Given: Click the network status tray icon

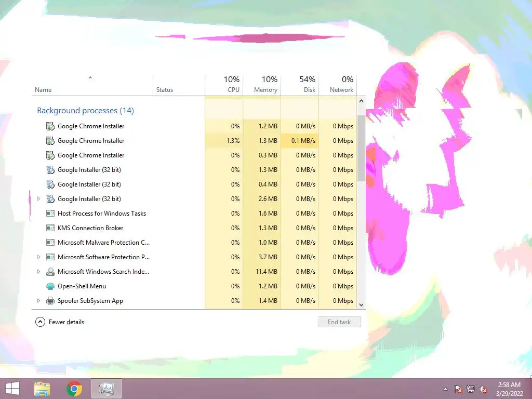Looking at the screenshot, I should (x=471, y=389).
